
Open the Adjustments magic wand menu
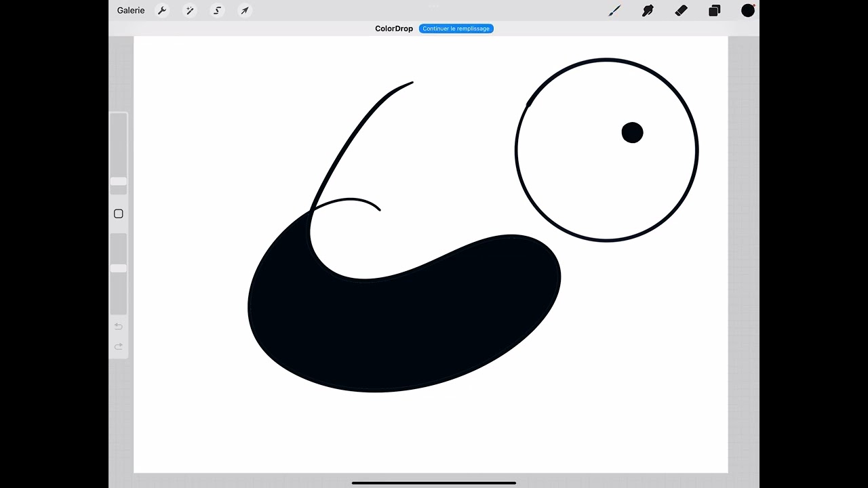pyautogui.click(x=190, y=10)
